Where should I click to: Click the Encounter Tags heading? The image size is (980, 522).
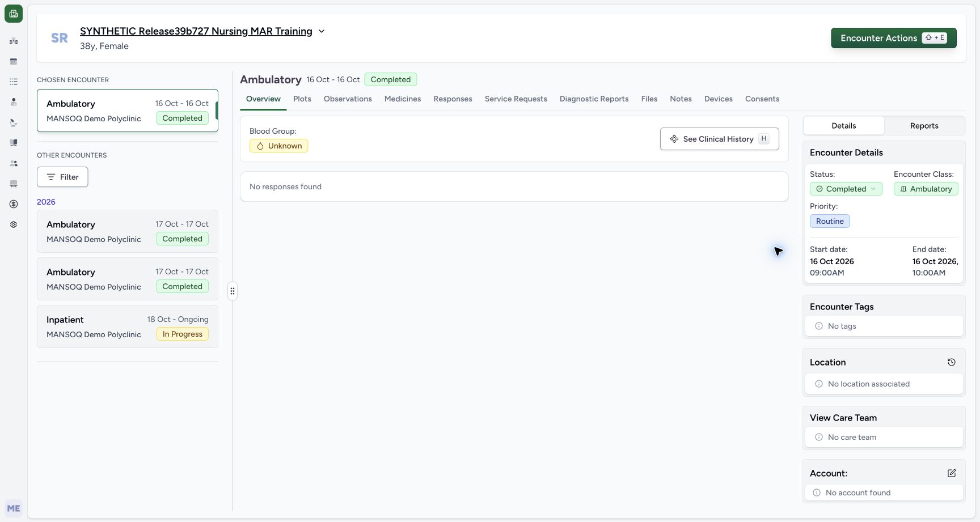pyautogui.click(x=842, y=307)
